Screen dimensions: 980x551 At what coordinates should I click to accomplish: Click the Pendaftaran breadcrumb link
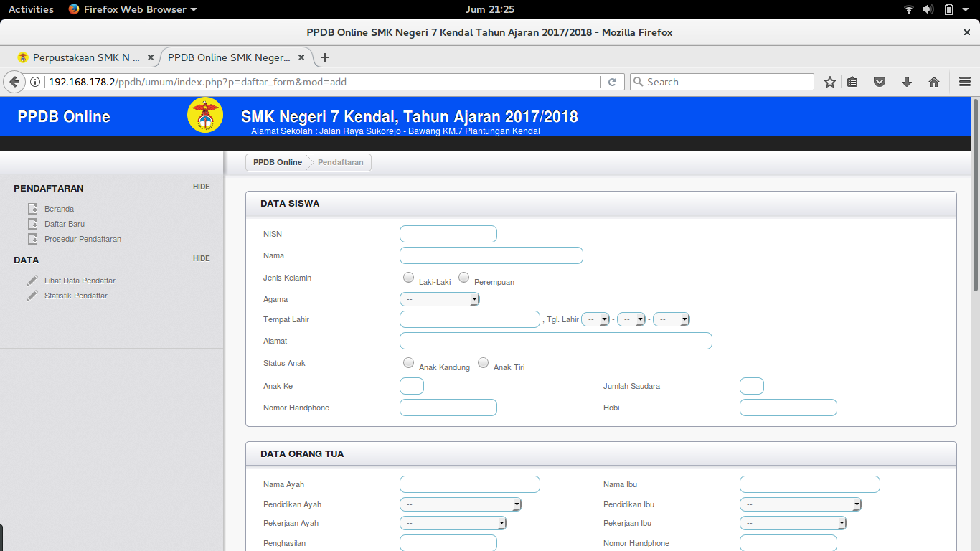(339, 162)
